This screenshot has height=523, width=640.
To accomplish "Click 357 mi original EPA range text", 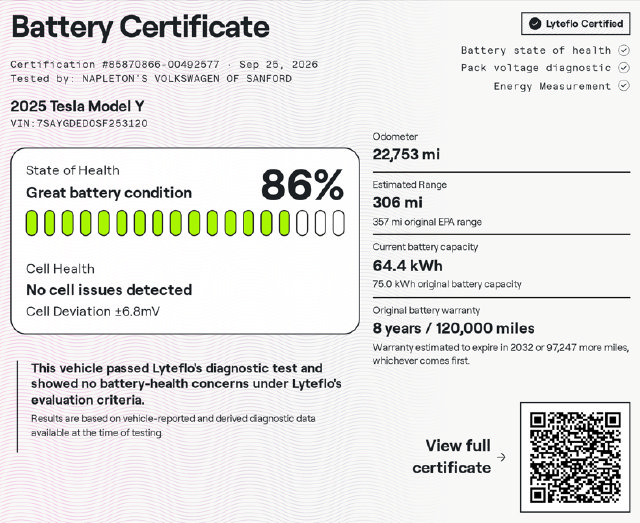I will (427, 222).
